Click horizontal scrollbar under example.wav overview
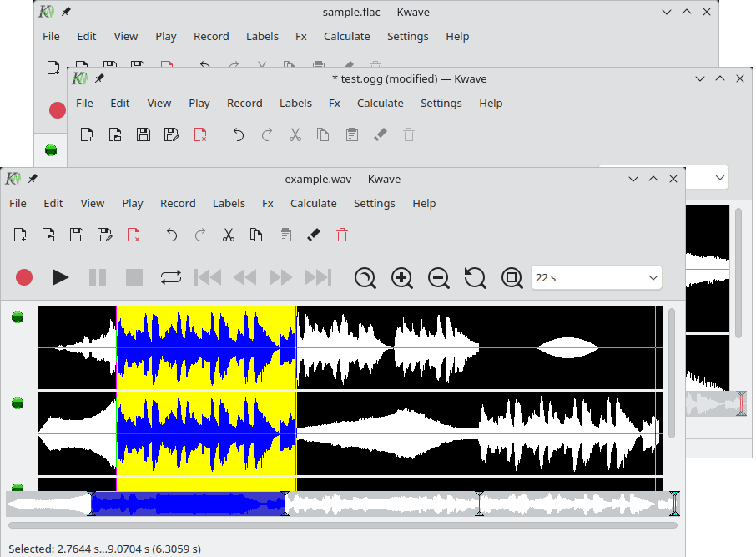 pyautogui.click(x=343, y=525)
